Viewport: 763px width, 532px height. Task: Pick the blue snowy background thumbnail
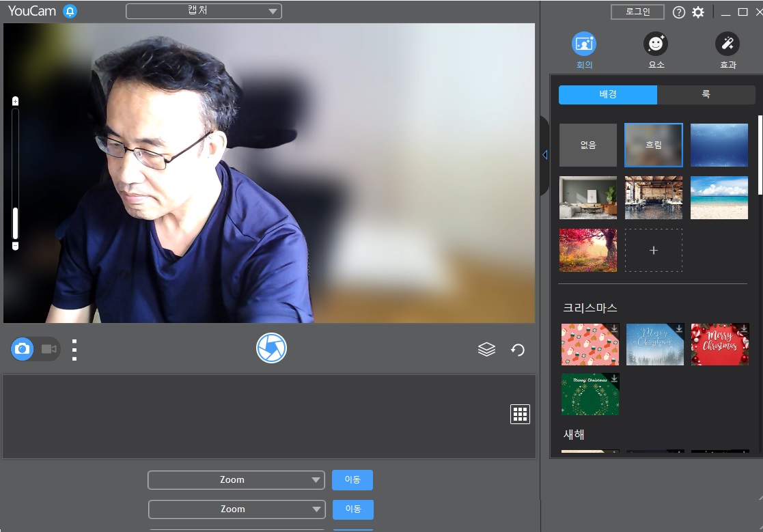point(719,145)
